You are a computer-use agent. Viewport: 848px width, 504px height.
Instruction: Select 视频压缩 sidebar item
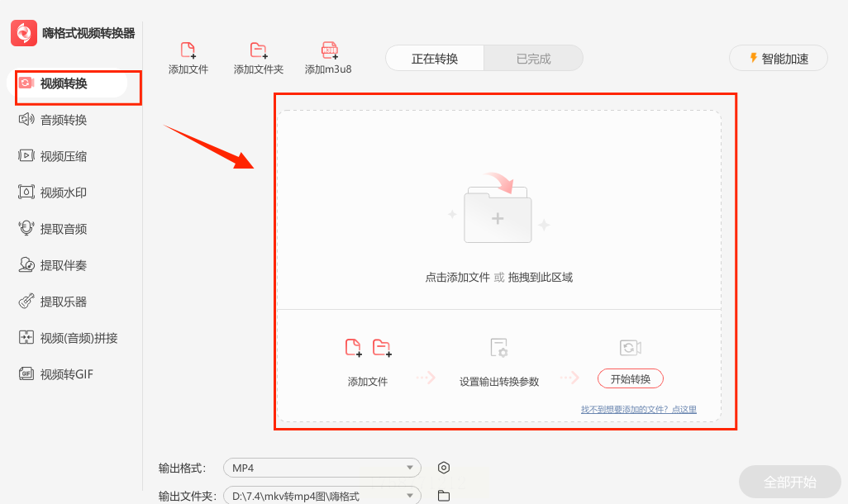click(53, 156)
